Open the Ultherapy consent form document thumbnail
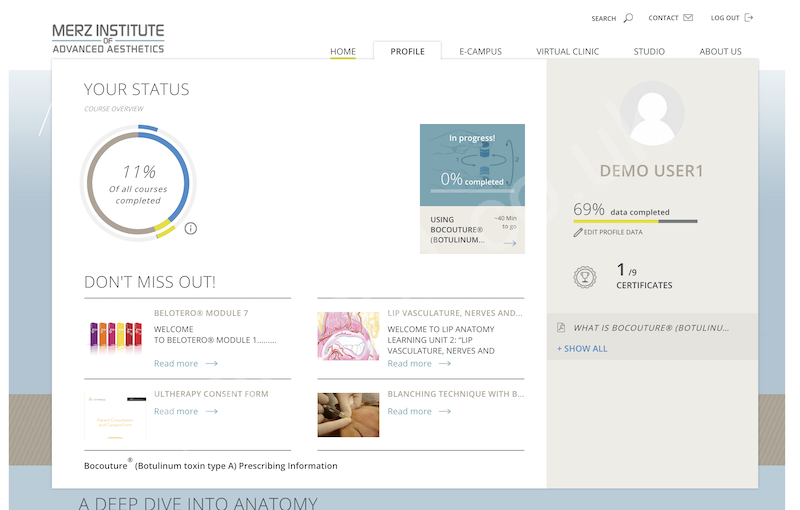Screen dimensions: 800x510 click(115, 417)
